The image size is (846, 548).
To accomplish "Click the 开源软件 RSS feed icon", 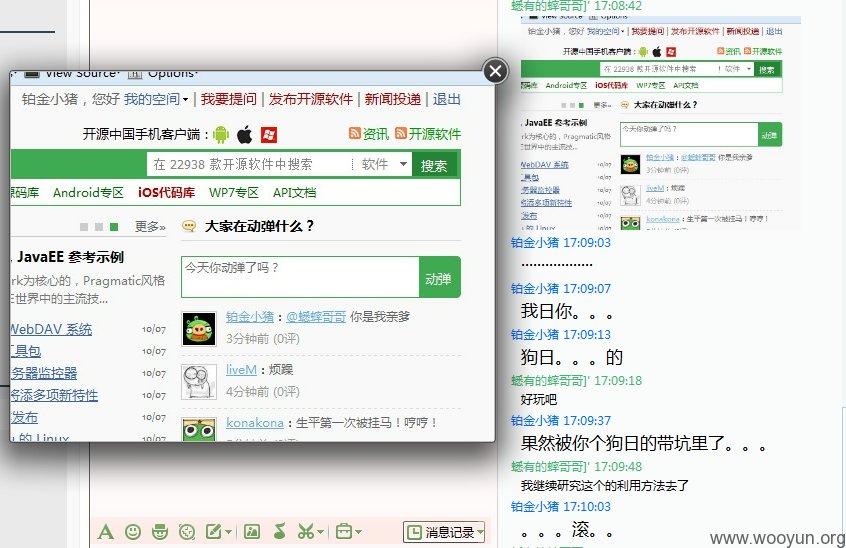I will pos(400,133).
